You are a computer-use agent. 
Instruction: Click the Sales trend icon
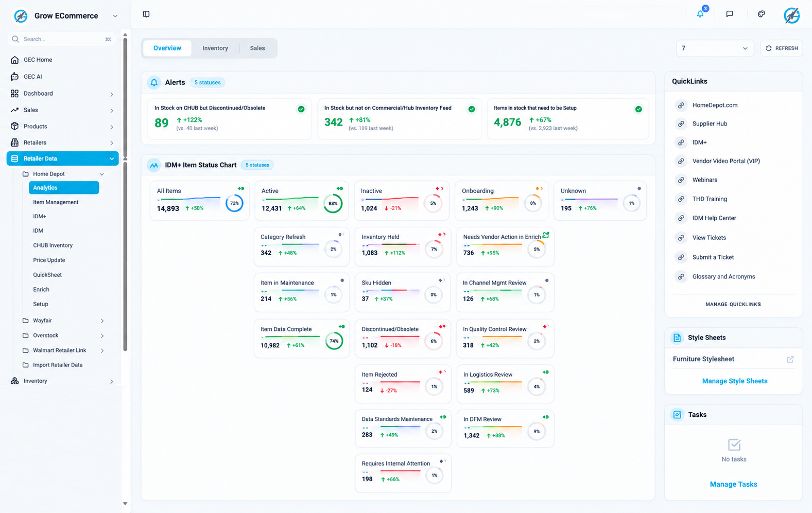[x=14, y=110]
